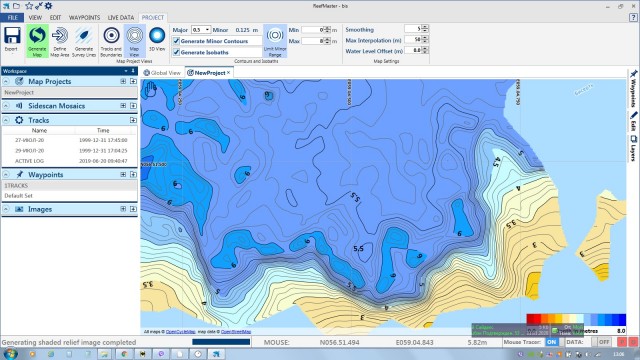The width and height of the screenshot is (640, 360).
Task: Collapse the Tracks section
Action: [x=6, y=120]
